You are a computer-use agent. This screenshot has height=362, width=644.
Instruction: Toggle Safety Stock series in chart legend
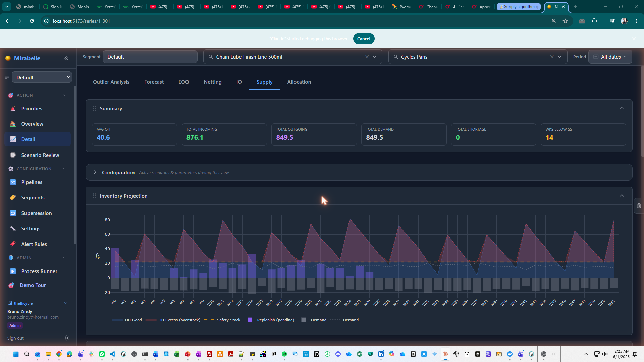point(222,320)
